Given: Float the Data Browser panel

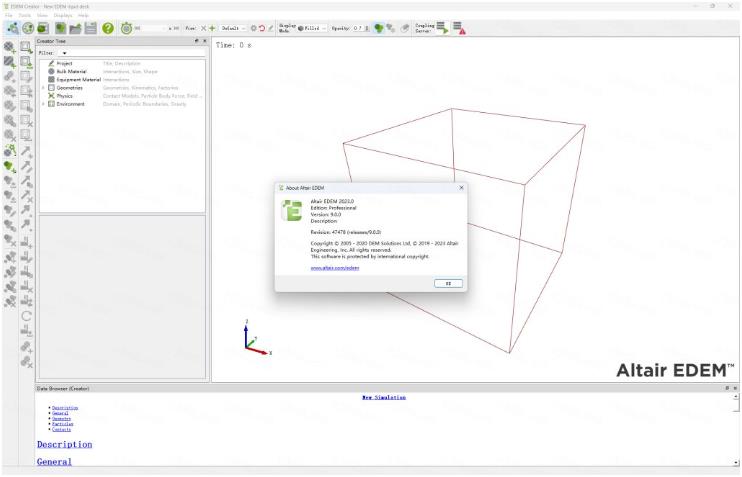Looking at the screenshot, I should pyautogui.click(x=727, y=388).
